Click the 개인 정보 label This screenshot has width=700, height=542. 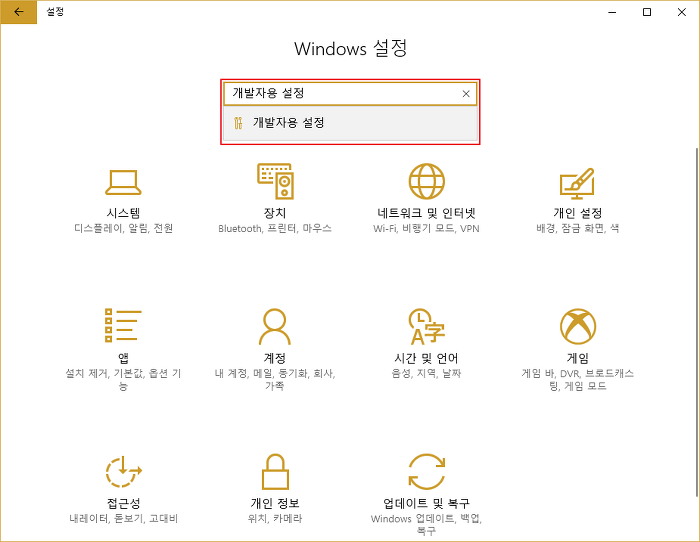tap(275, 503)
